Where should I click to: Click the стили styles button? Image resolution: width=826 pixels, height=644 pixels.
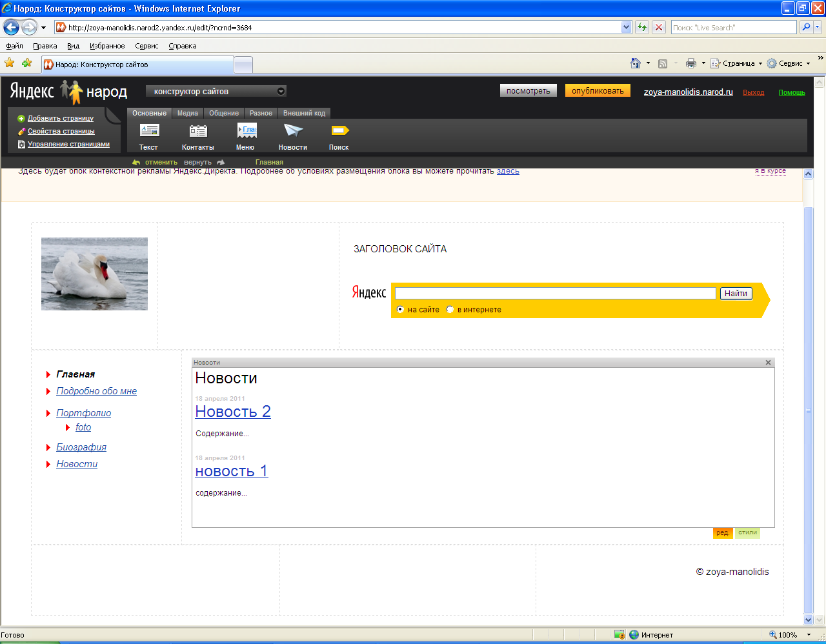747,533
